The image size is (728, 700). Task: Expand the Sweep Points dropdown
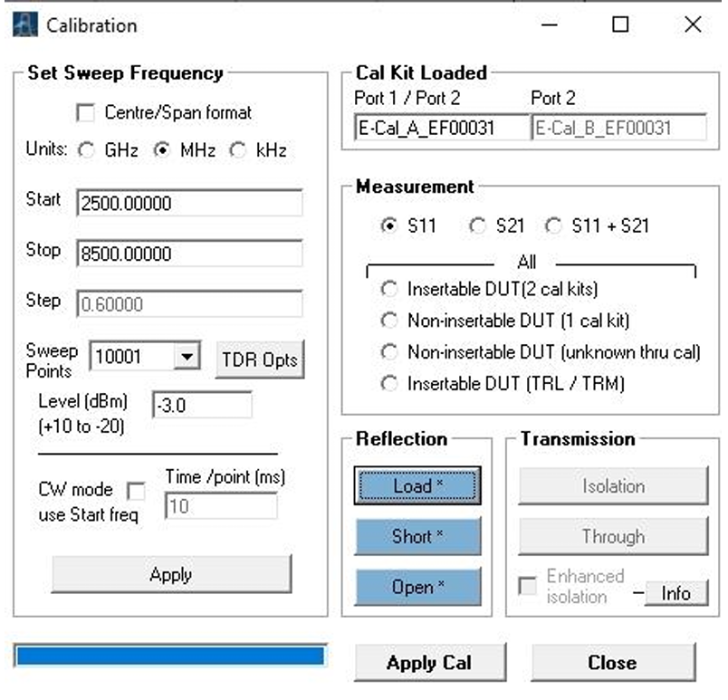[x=186, y=358]
